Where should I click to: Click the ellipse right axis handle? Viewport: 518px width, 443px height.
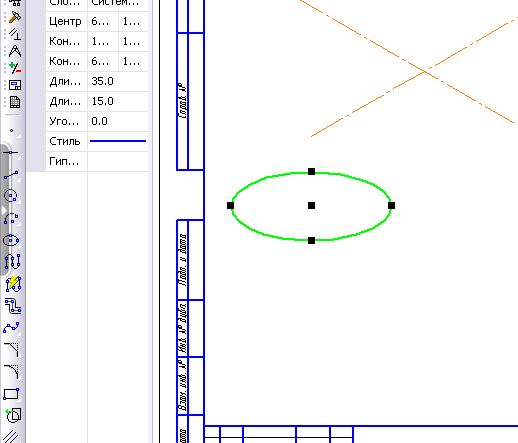pyautogui.click(x=392, y=205)
